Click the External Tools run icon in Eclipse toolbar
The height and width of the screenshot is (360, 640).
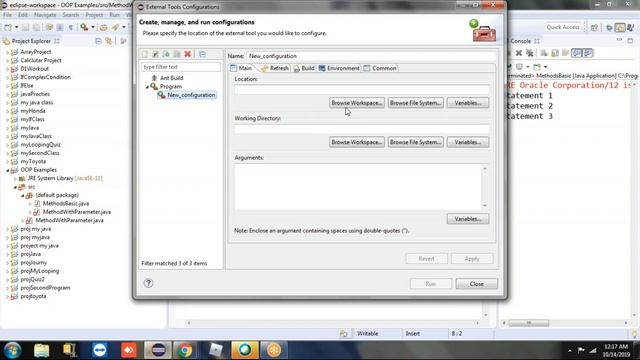(84, 27)
